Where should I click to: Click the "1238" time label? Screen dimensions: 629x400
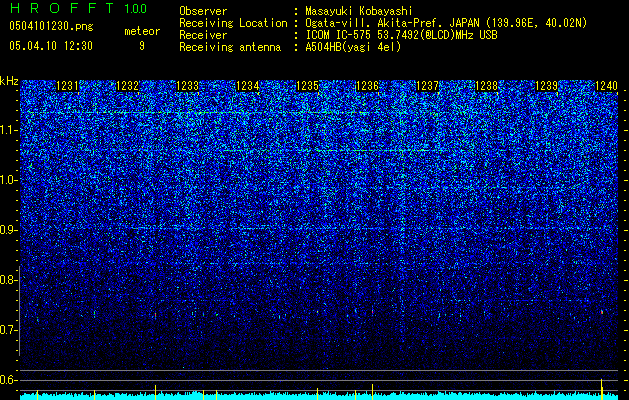pos(487,86)
